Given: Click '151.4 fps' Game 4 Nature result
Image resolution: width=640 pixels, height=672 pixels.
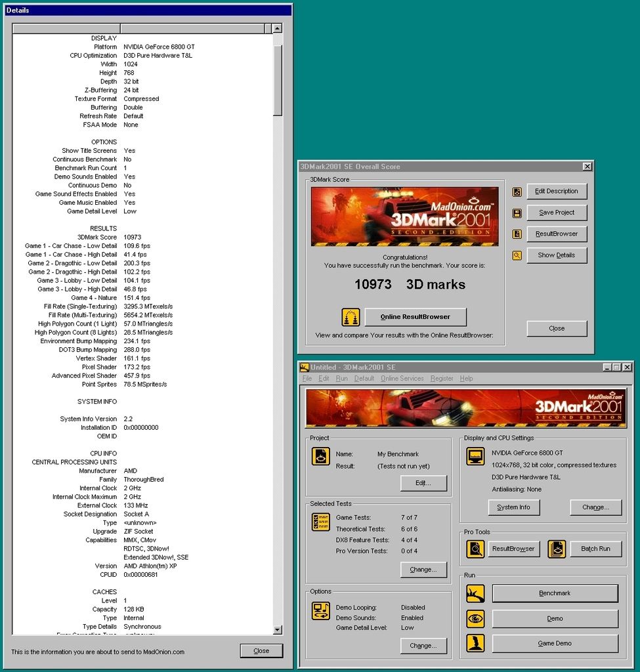Looking at the screenshot, I should (x=137, y=298).
